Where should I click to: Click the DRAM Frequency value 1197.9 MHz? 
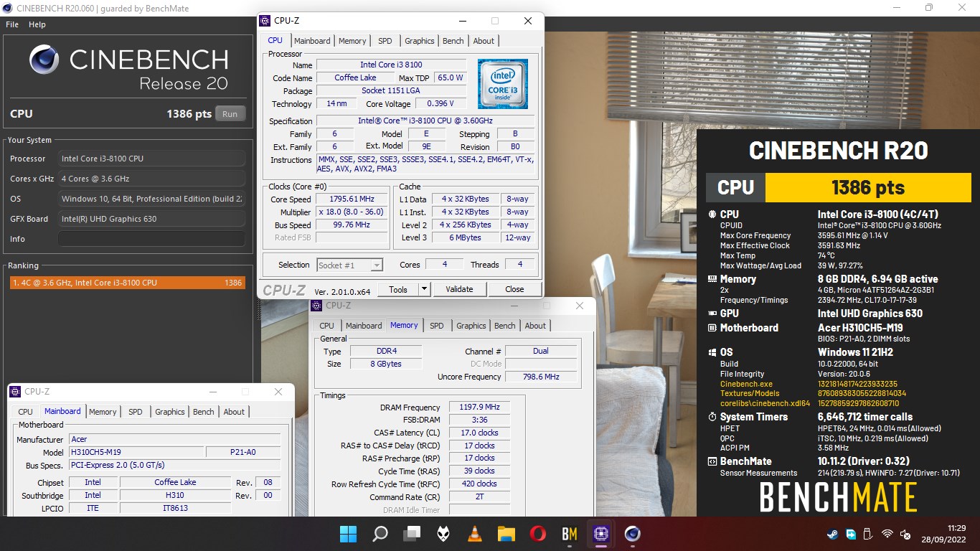point(479,407)
